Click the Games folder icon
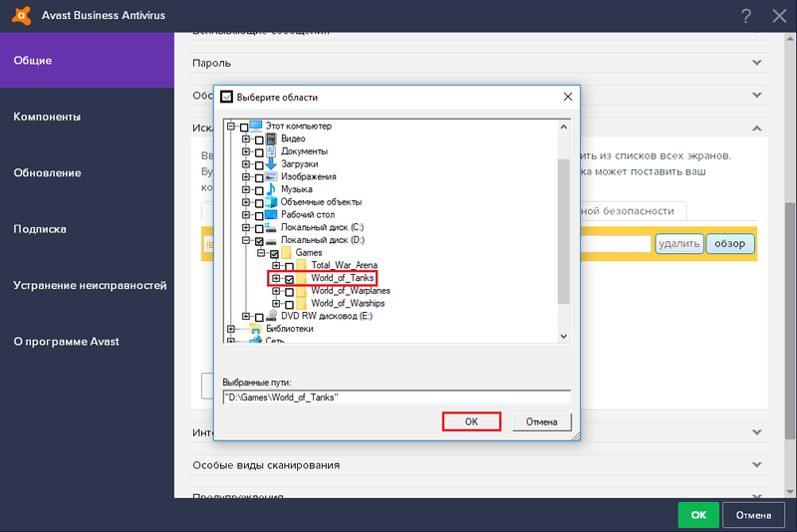 (x=286, y=252)
